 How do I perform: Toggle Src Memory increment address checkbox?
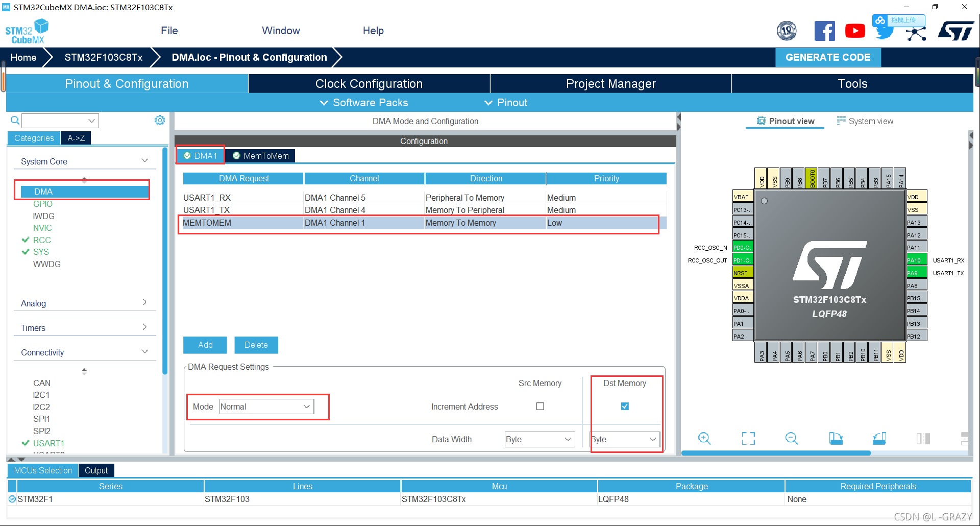540,407
